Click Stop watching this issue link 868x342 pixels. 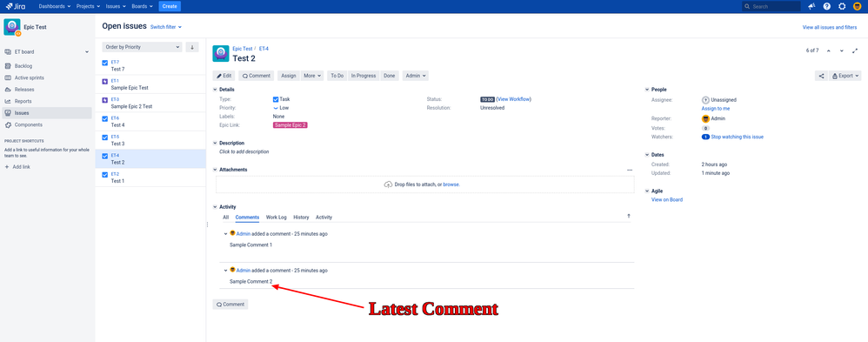point(738,137)
